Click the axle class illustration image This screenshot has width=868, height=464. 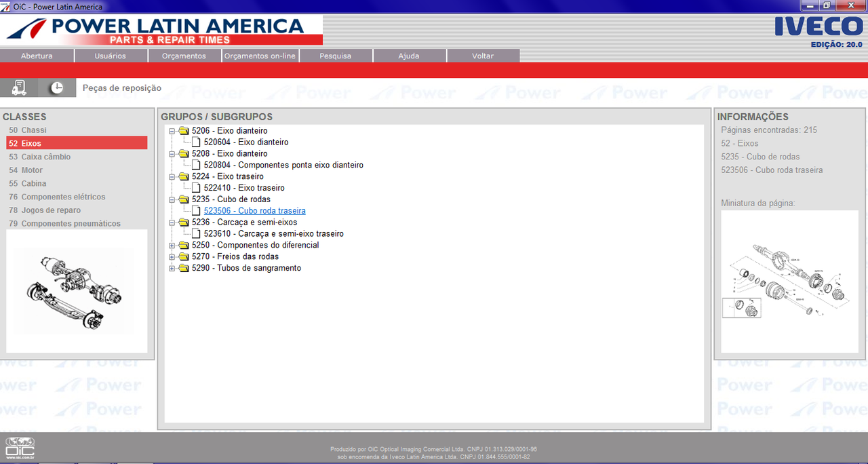(77, 291)
